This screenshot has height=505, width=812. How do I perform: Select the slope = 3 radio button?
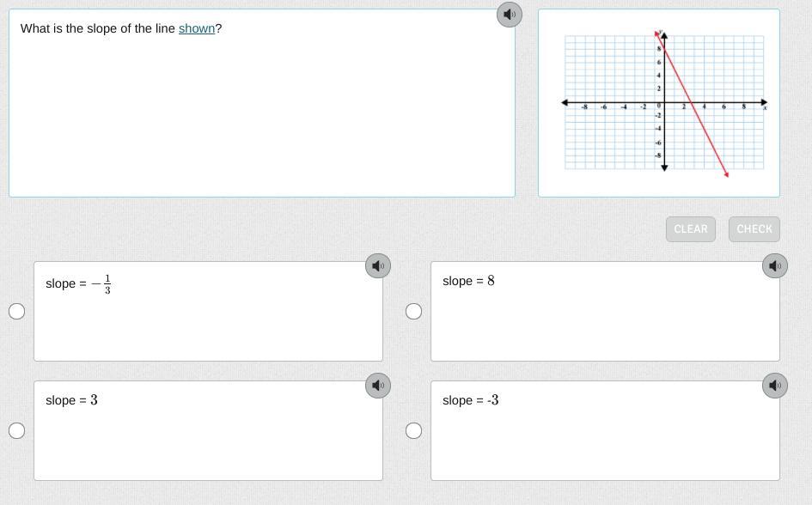[17, 430]
